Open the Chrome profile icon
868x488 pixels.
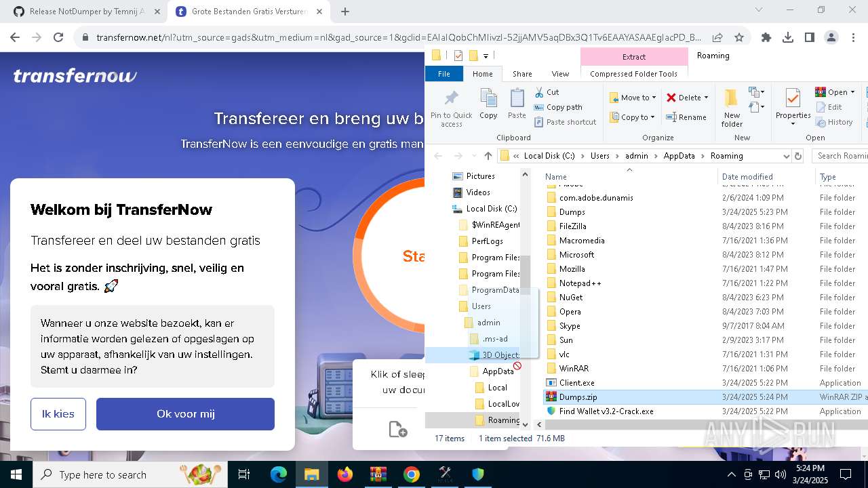(831, 38)
